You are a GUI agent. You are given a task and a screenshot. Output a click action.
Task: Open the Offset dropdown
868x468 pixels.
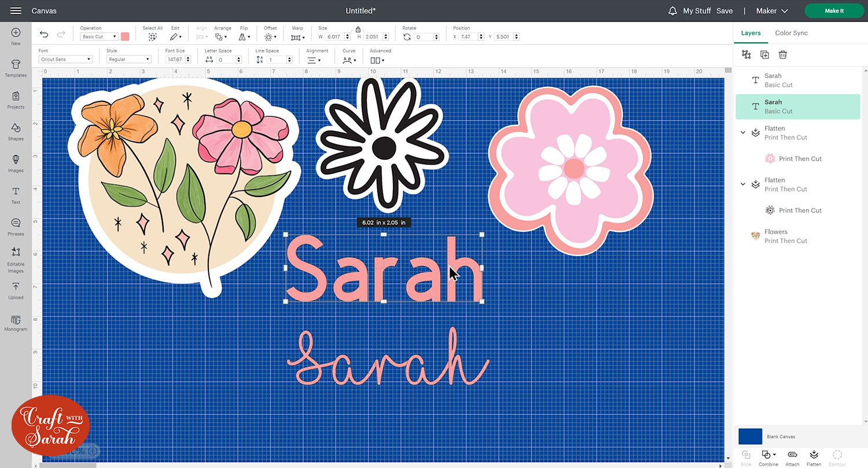[270, 36]
